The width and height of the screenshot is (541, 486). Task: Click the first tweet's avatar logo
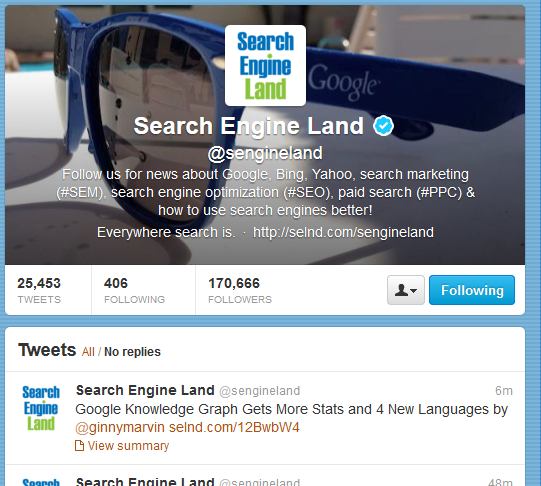(x=41, y=408)
